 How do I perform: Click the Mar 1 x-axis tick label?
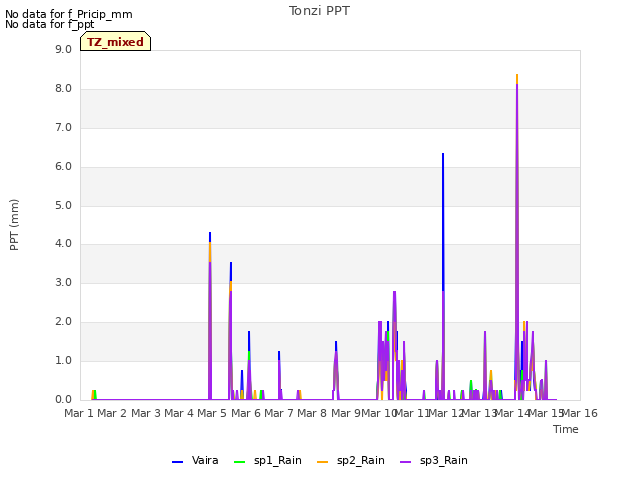pos(79,413)
